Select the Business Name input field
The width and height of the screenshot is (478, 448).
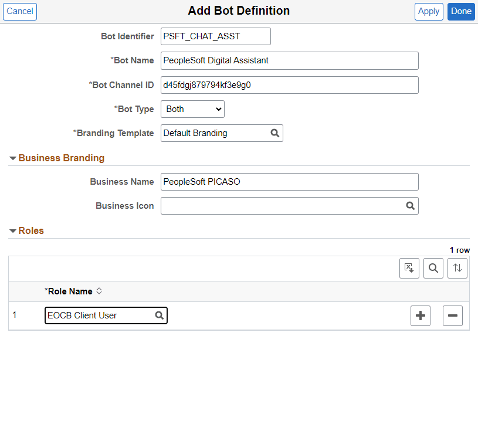click(290, 182)
